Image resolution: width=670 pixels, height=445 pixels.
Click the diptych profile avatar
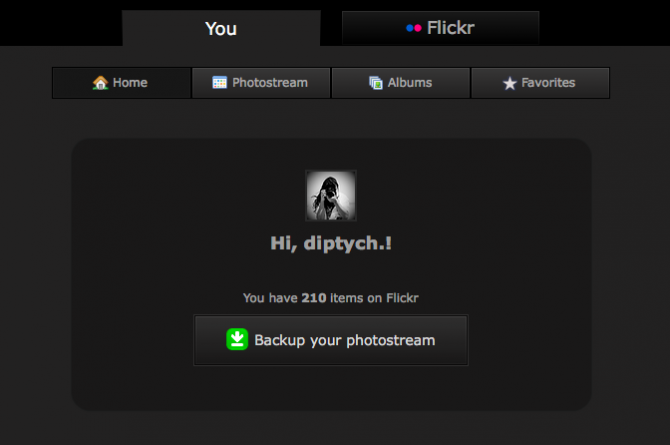(331, 196)
